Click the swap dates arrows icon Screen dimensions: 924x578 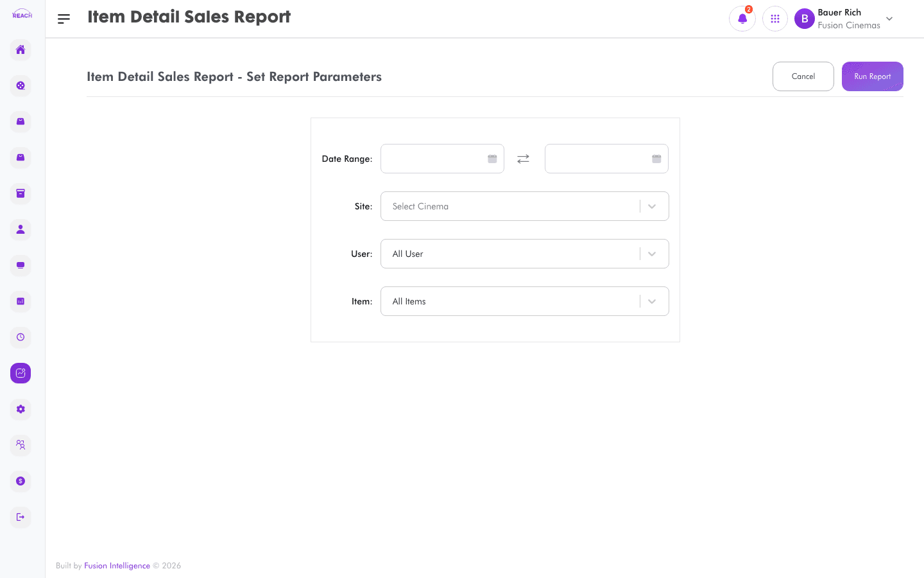[524, 159]
